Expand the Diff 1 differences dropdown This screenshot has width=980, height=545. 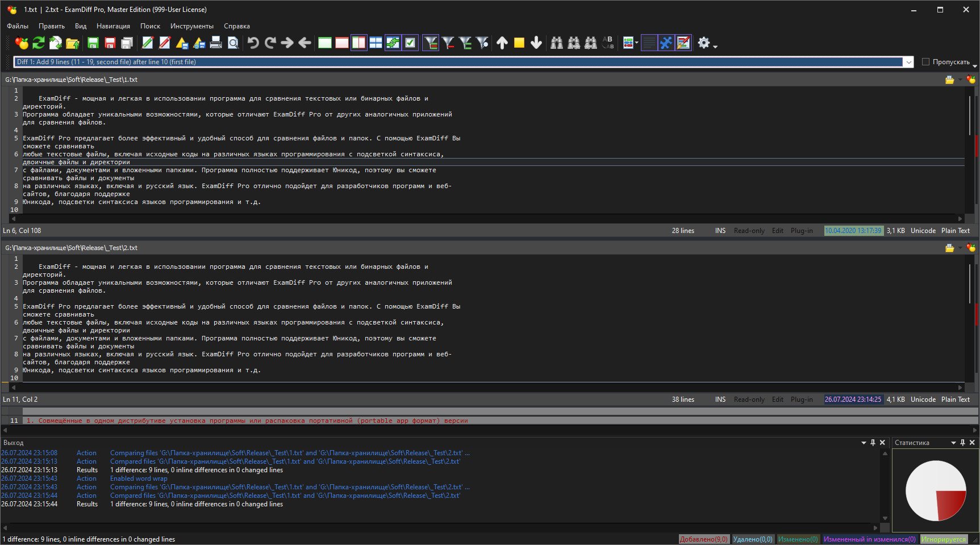pyautogui.click(x=908, y=62)
